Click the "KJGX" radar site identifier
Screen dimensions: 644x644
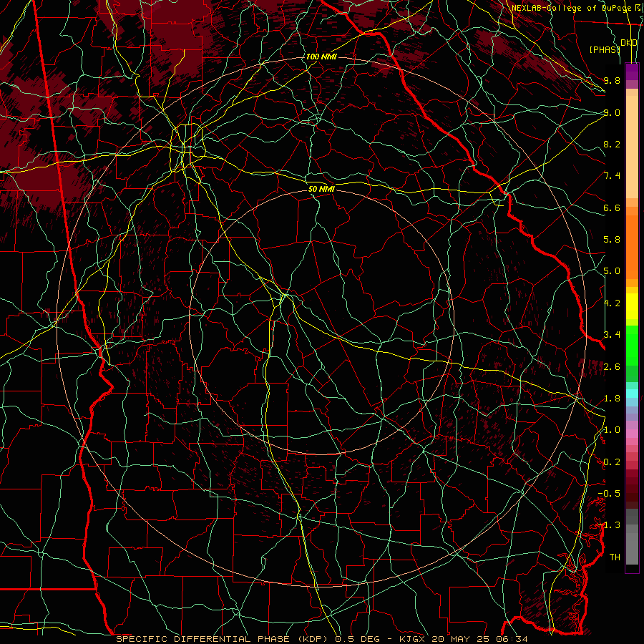coord(412,639)
